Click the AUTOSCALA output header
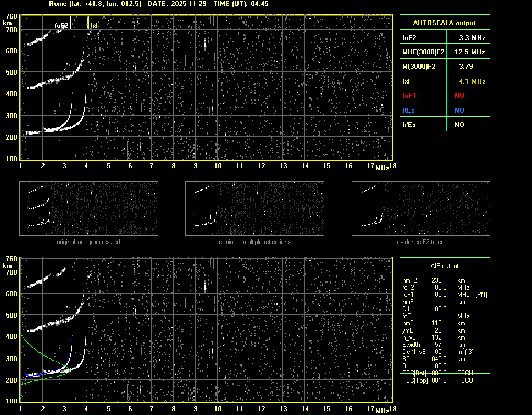Image resolution: width=532 pixels, height=415 pixels. tap(444, 23)
